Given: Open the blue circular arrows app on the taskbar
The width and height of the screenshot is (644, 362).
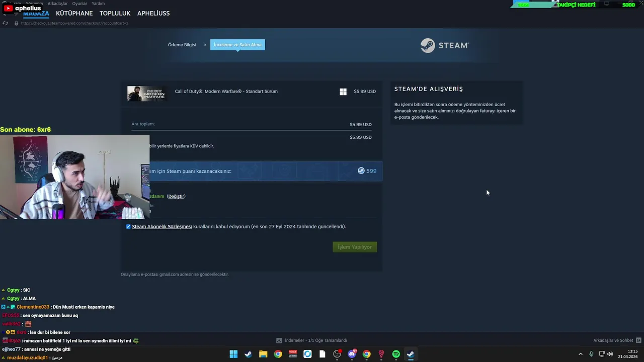Looking at the screenshot, I should click(x=307, y=354).
